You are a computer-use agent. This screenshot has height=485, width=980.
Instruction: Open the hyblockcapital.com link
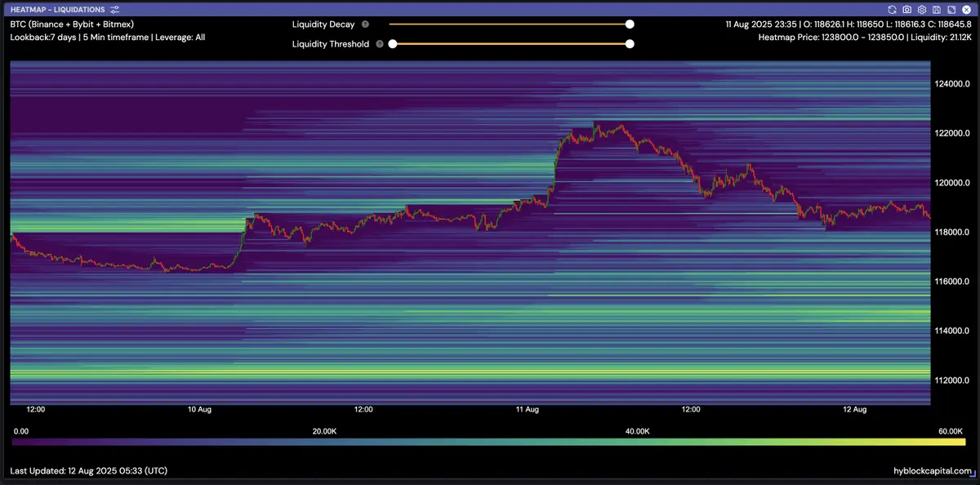933,471
